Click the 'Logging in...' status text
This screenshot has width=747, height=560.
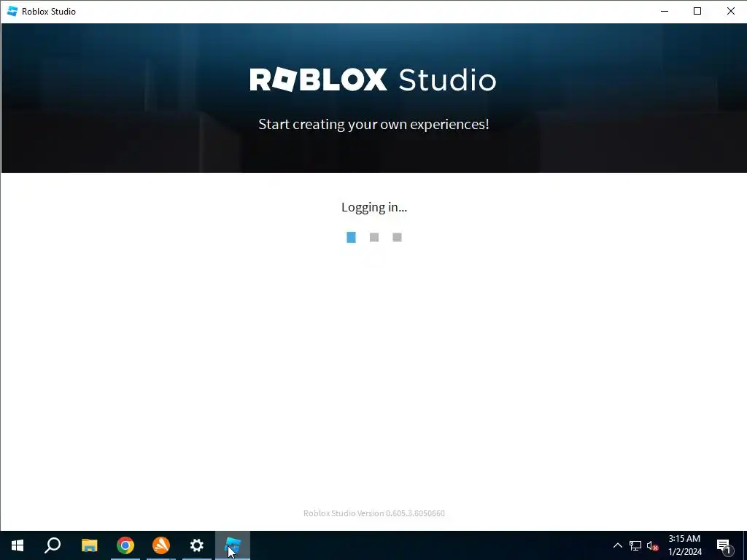coord(374,207)
